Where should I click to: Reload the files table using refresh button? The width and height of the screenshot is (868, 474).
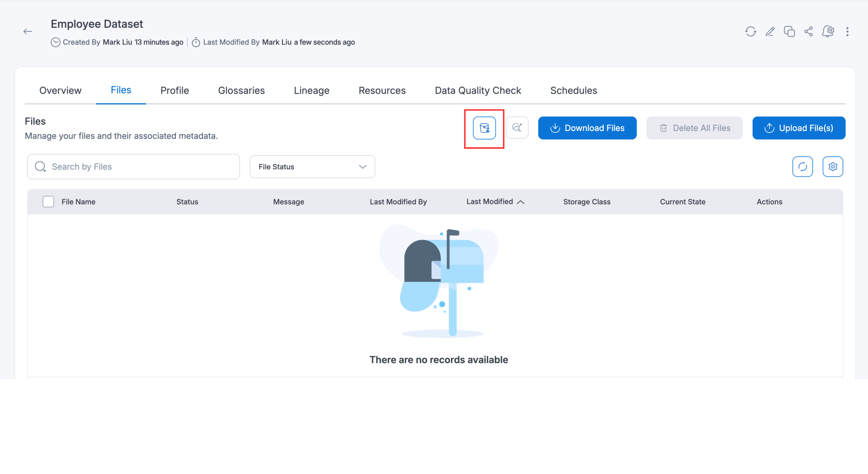point(802,167)
